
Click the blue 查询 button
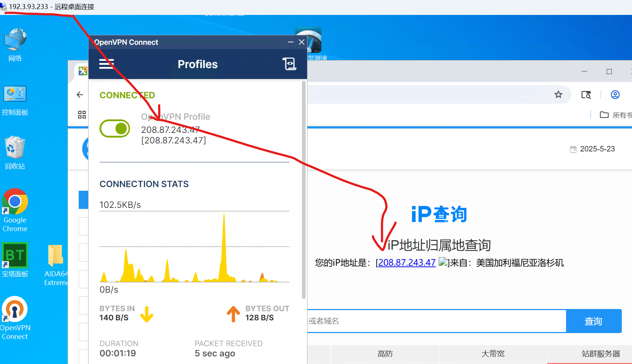click(x=594, y=321)
